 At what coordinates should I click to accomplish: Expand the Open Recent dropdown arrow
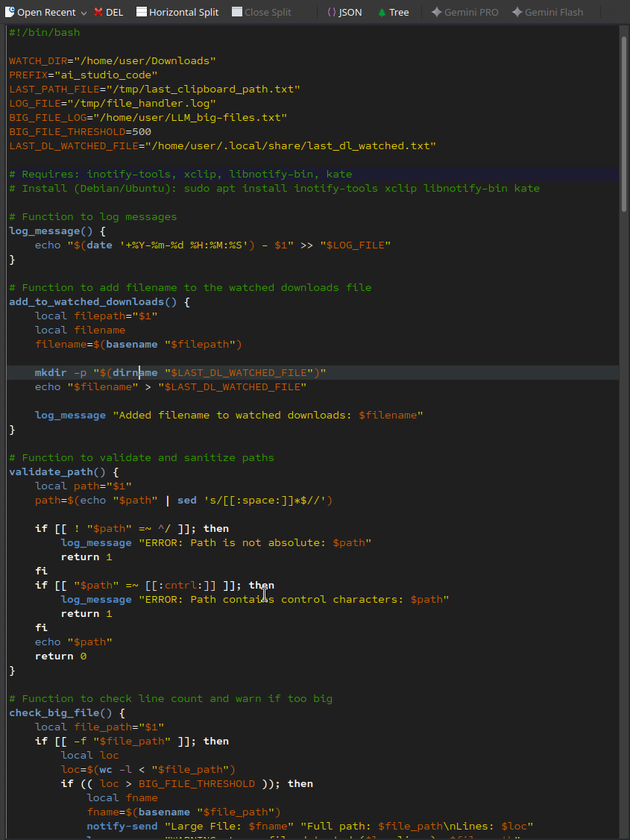[x=84, y=13]
